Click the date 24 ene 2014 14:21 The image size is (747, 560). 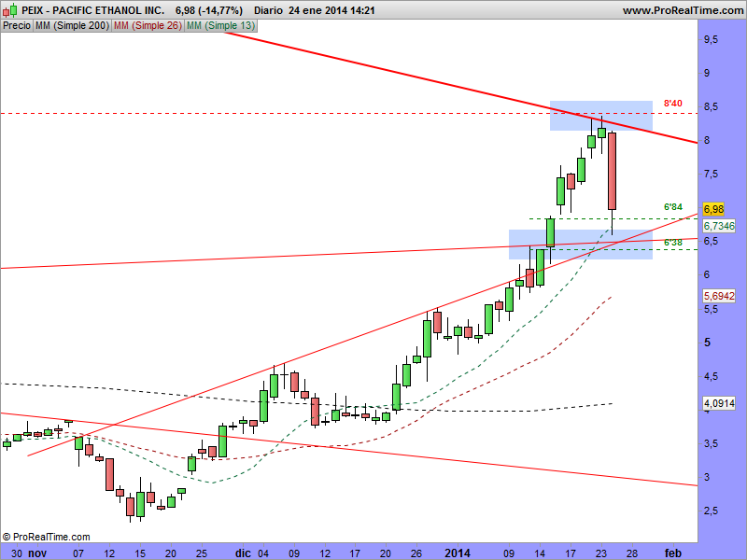pos(331,10)
